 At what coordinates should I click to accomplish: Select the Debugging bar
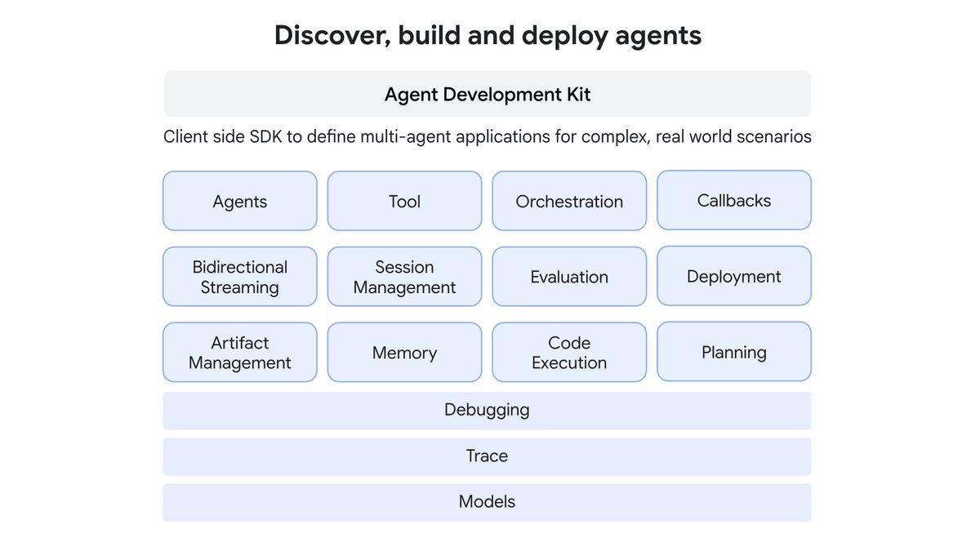pyautogui.click(x=488, y=411)
